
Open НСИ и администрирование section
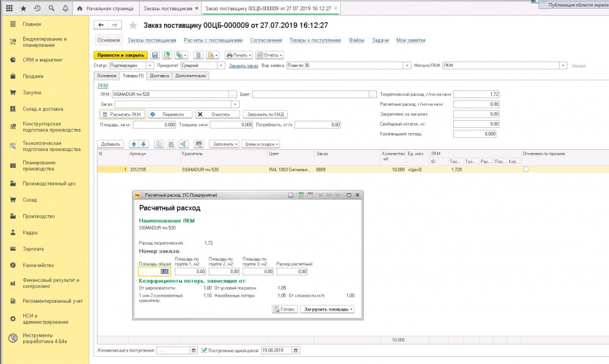click(45, 319)
